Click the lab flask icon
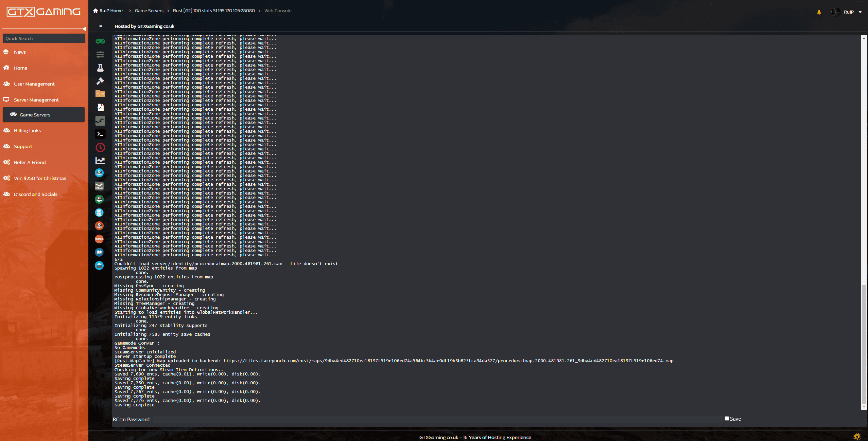This screenshot has height=441, width=868. click(100, 68)
